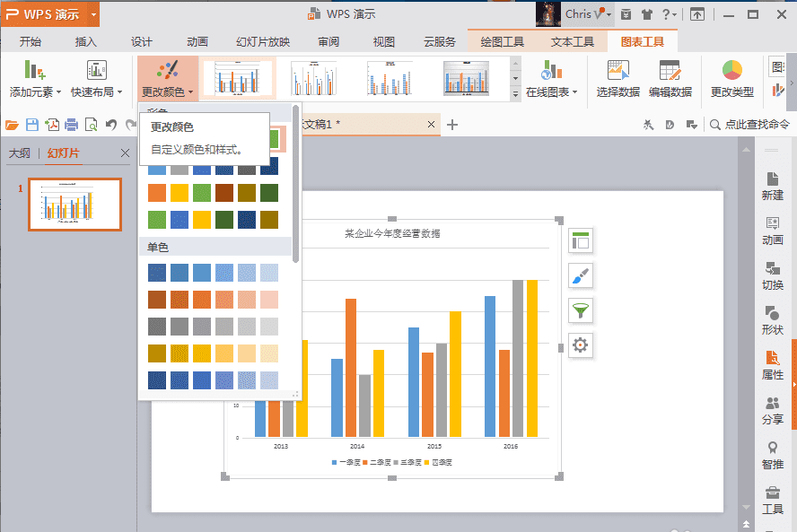This screenshot has width=797, height=532.
Task: Click the ¥ icon in title bar
Action: tap(626, 14)
